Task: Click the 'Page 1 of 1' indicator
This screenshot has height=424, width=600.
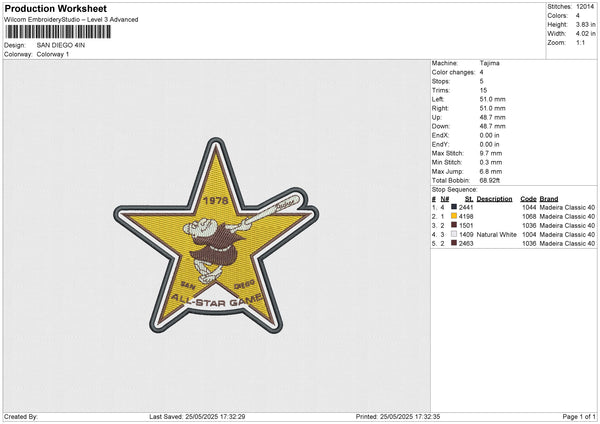Action: coord(579,417)
